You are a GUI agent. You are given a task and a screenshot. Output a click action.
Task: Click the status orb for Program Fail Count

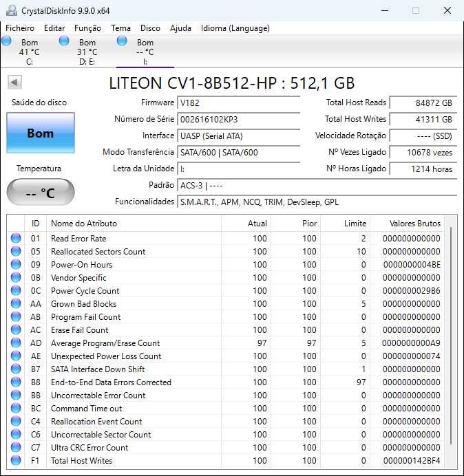pyautogui.click(x=16, y=316)
